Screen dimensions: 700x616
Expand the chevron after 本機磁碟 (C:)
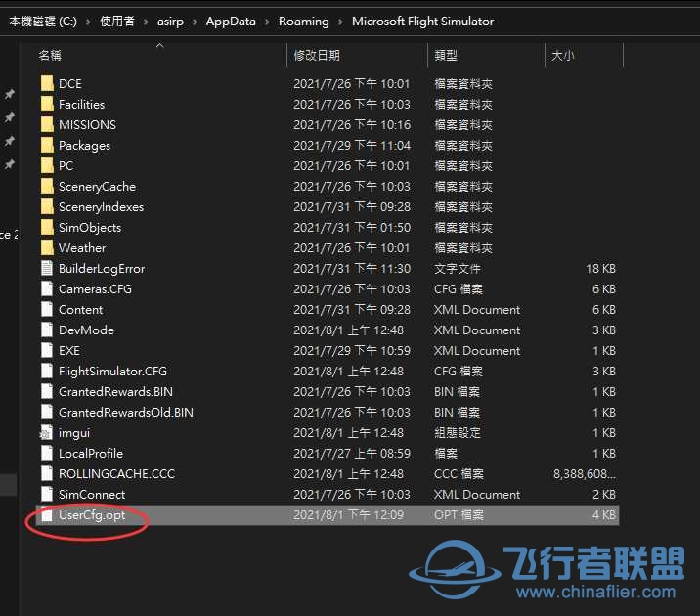88,22
